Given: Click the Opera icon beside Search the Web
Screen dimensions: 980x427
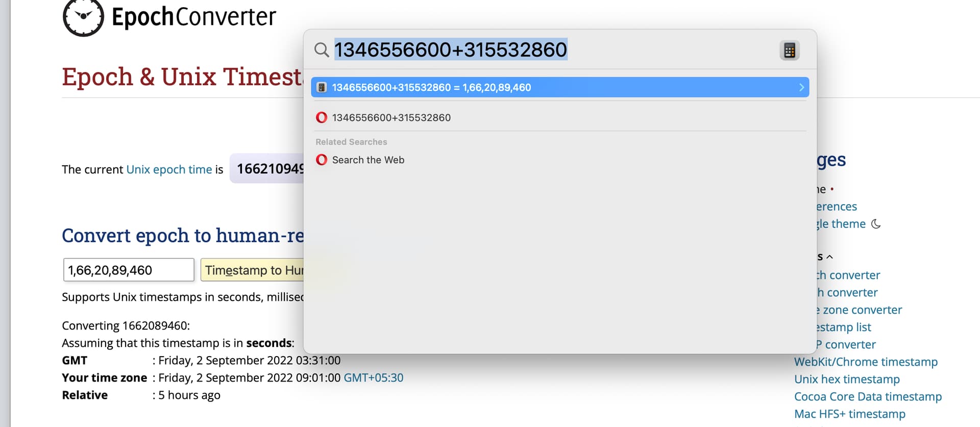Looking at the screenshot, I should 322,160.
